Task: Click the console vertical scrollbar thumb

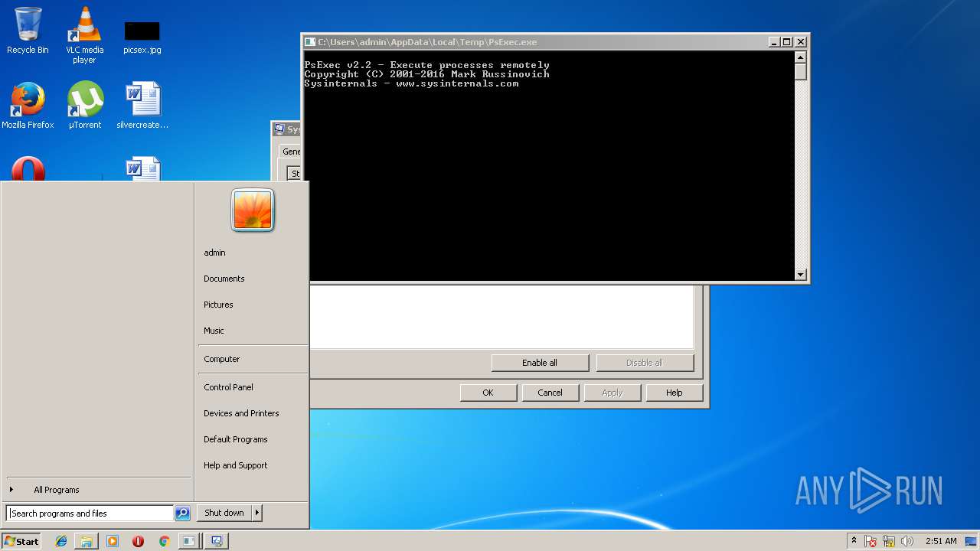Action: click(x=801, y=72)
